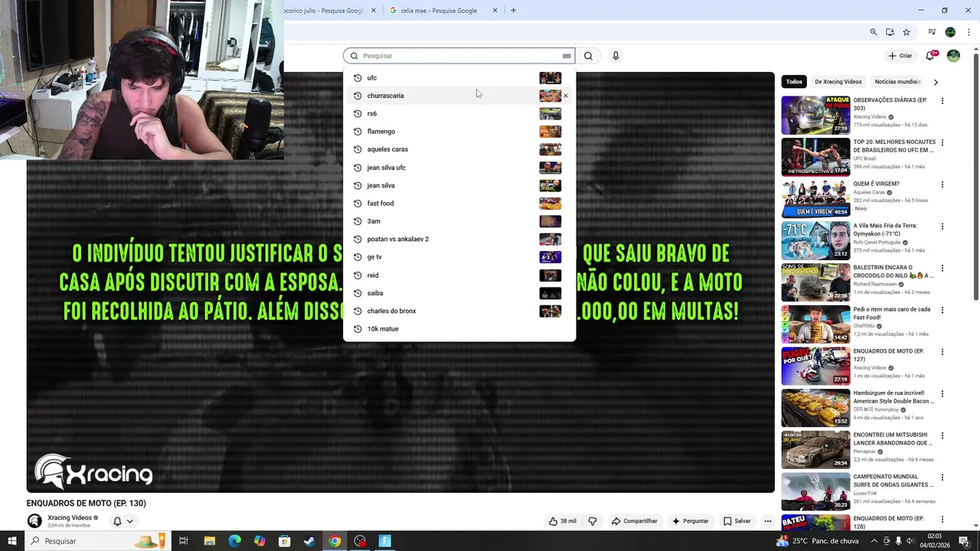Remove 'churrascaria' from search history
The height and width of the screenshot is (551, 980).
566,96
